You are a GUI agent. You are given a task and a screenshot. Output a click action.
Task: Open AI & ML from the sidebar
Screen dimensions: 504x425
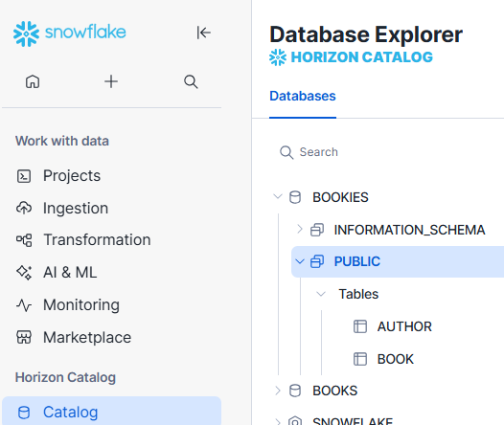(70, 273)
